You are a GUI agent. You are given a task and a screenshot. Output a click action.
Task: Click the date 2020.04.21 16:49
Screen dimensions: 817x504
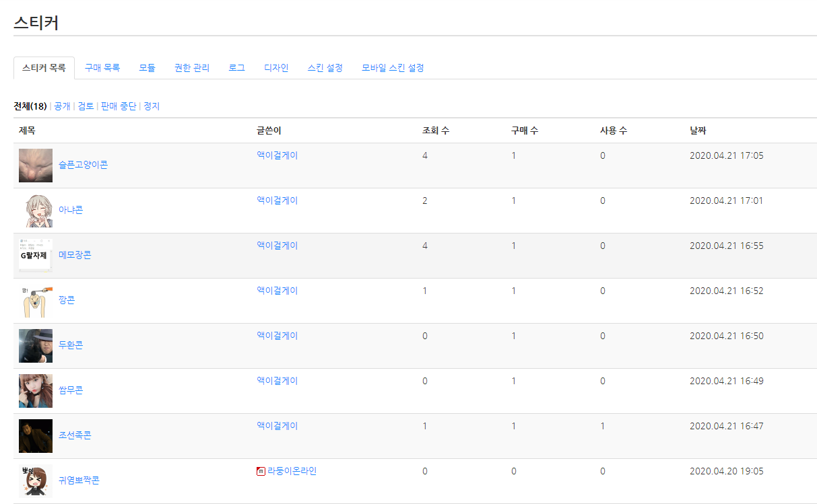click(x=727, y=381)
